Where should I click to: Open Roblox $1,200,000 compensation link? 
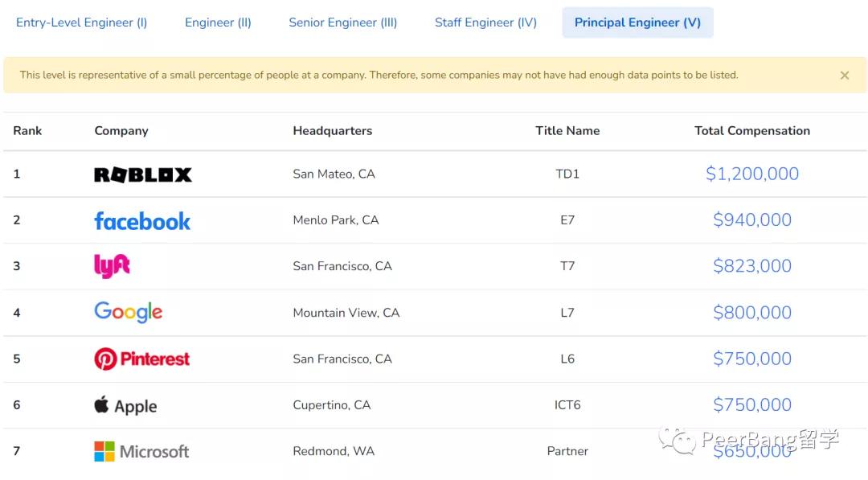pyautogui.click(x=752, y=174)
